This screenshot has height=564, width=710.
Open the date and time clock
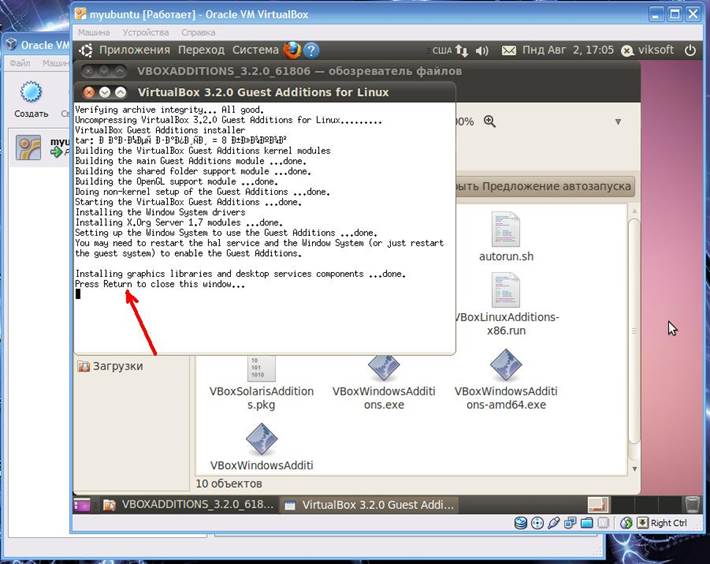point(568,50)
